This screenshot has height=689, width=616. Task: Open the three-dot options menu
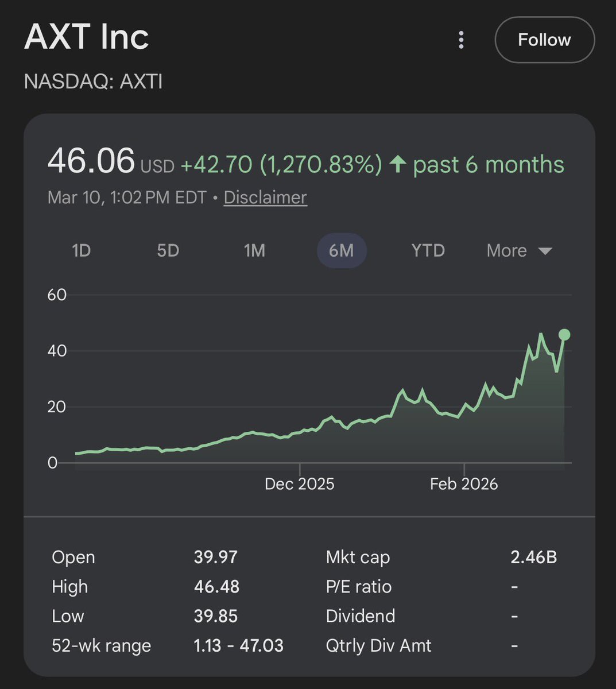point(461,40)
